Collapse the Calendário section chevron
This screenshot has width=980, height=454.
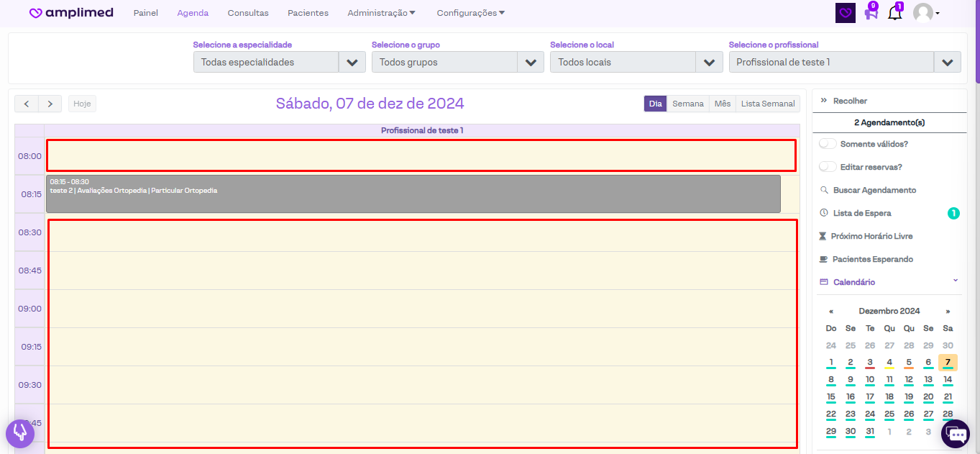[x=956, y=281]
